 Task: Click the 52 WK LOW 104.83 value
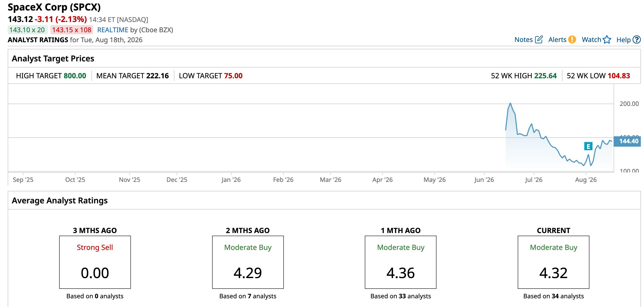(x=619, y=76)
